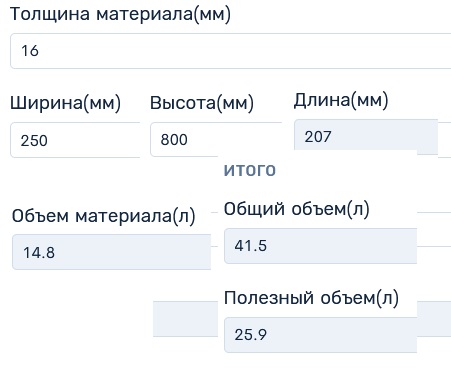The height and width of the screenshot is (375, 451).
Task: Click the Длина(мм) label text
Action: 341,100
